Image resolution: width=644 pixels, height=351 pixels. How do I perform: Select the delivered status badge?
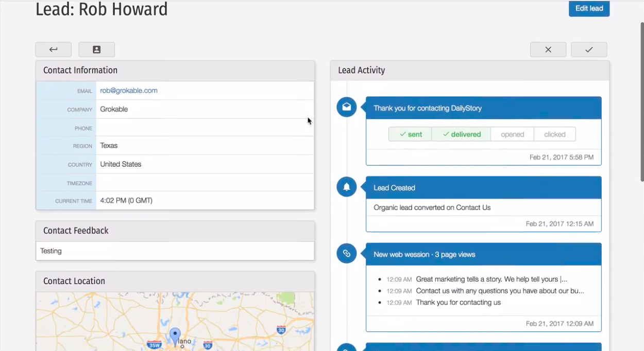461,134
